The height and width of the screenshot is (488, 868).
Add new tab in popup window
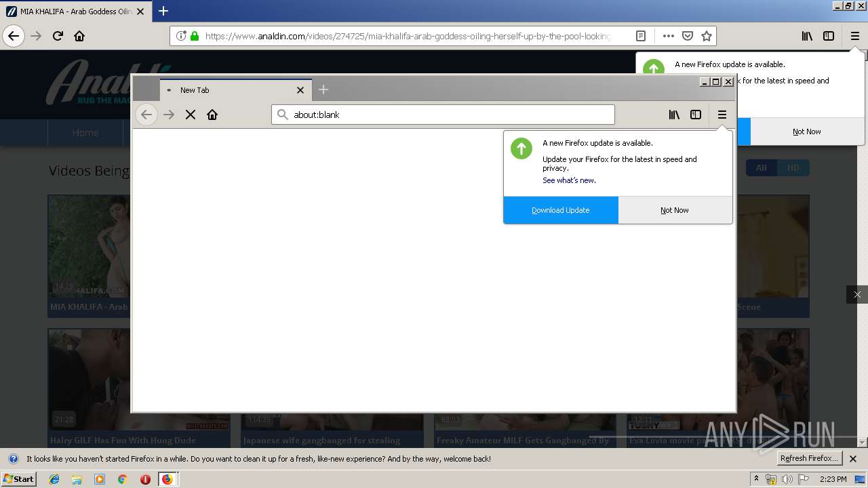323,89
